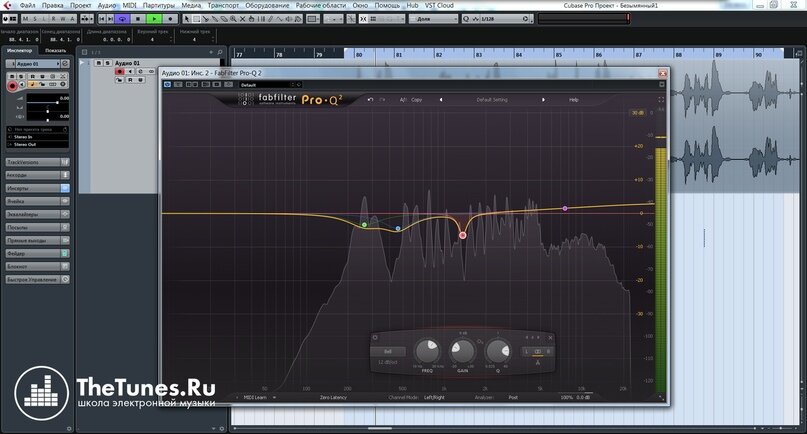Open the VST Cloud menu
Image resolution: width=807 pixels, height=434 pixels.
439,5
